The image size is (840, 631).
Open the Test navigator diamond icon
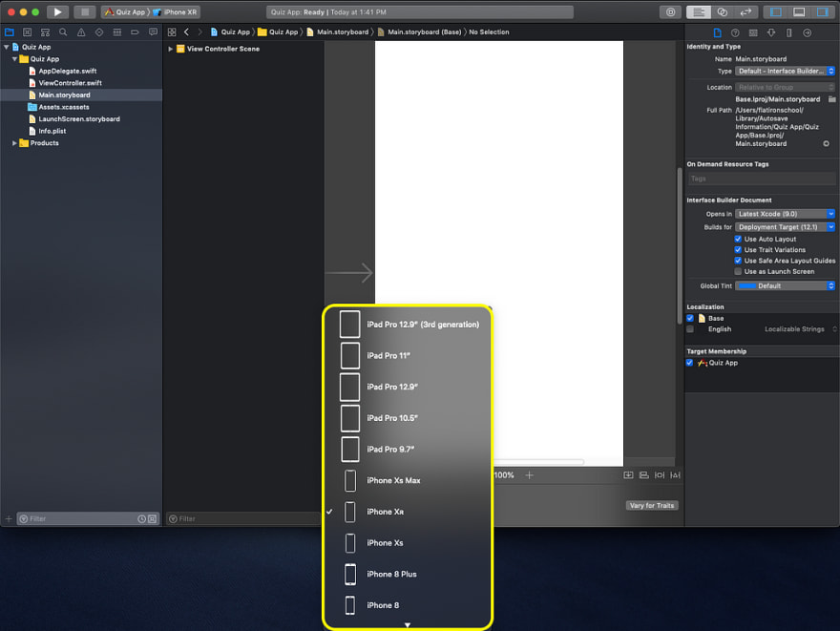point(99,32)
